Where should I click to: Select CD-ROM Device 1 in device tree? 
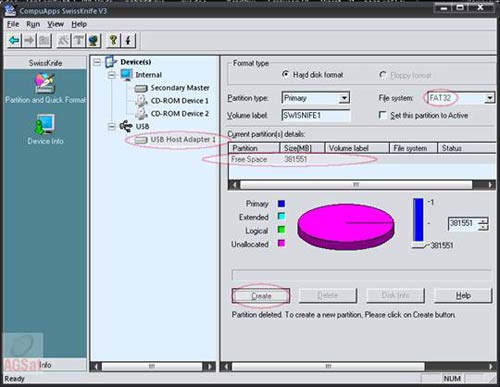tap(179, 101)
